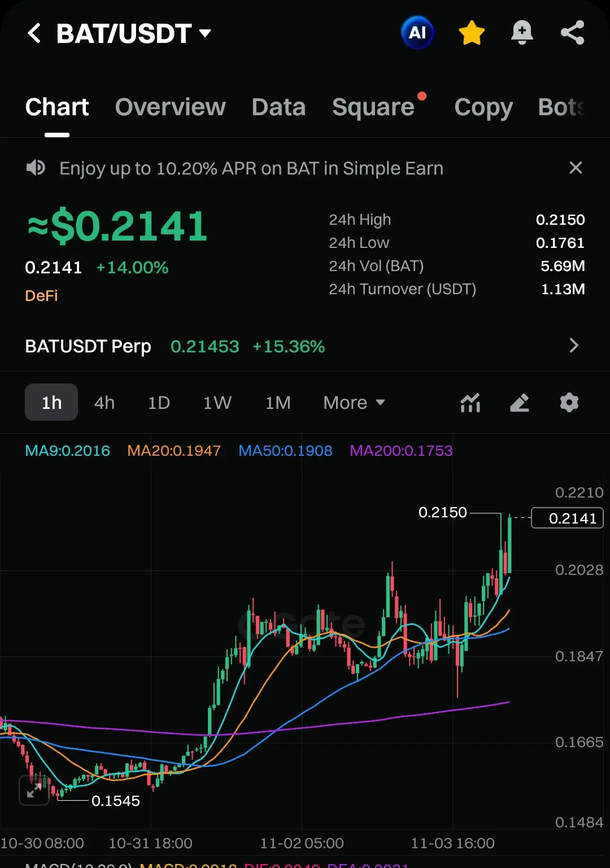The height and width of the screenshot is (868, 610).
Task: Select the 1h timeframe
Action: 51,403
